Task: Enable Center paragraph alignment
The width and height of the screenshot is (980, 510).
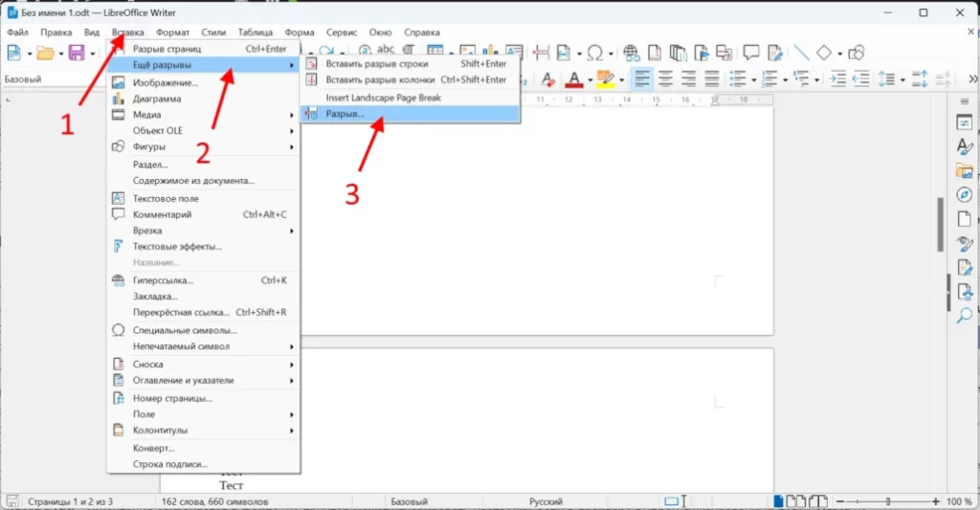Action: (666, 78)
